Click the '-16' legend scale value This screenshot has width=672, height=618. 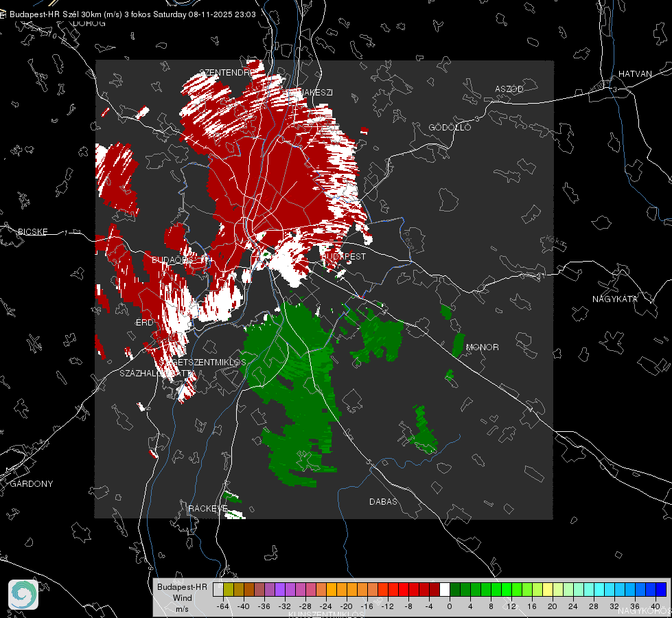pos(367,606)
